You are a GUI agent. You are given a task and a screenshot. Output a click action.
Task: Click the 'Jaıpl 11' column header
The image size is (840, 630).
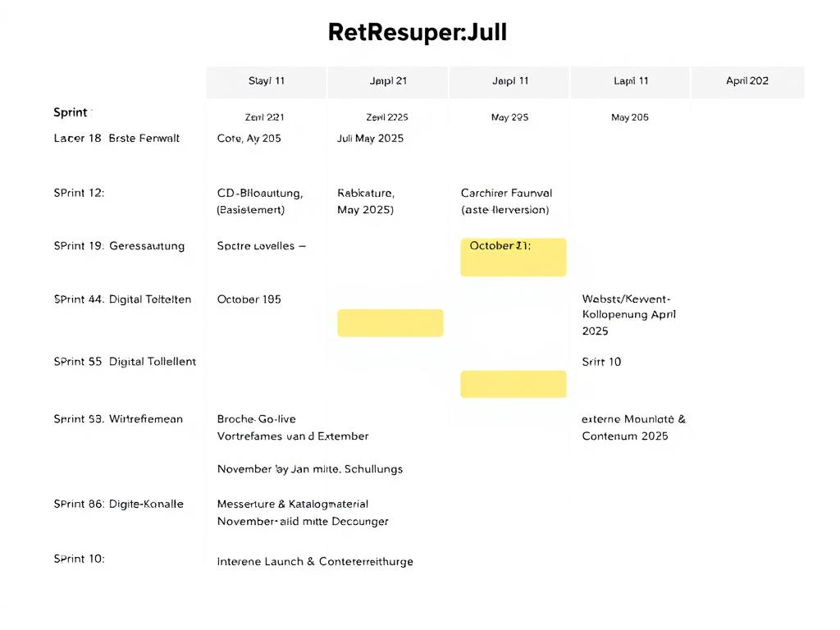click(x=509, y=81)
